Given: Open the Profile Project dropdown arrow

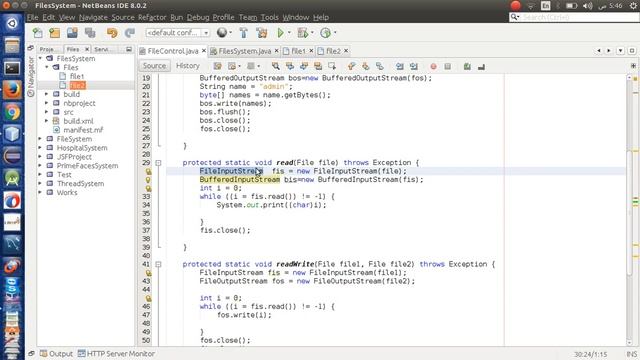Looking at the screenshot, I should coord(335,33).
